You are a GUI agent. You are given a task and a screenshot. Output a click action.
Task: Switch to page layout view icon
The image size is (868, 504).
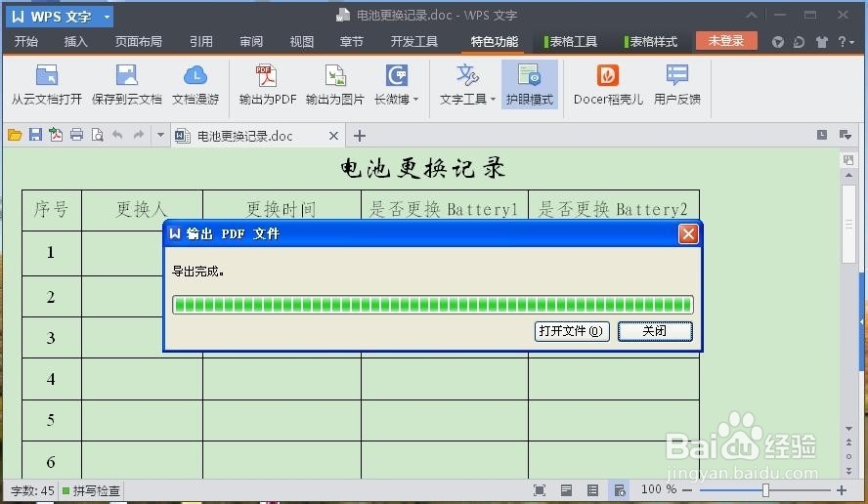click(x=566, y=490)
